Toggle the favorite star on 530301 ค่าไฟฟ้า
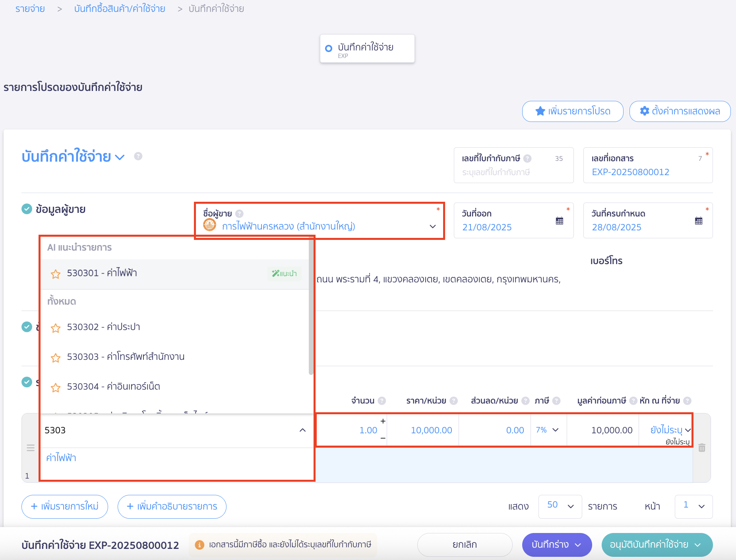The width and height of the screenshot is (736, 560). (55, 274)
